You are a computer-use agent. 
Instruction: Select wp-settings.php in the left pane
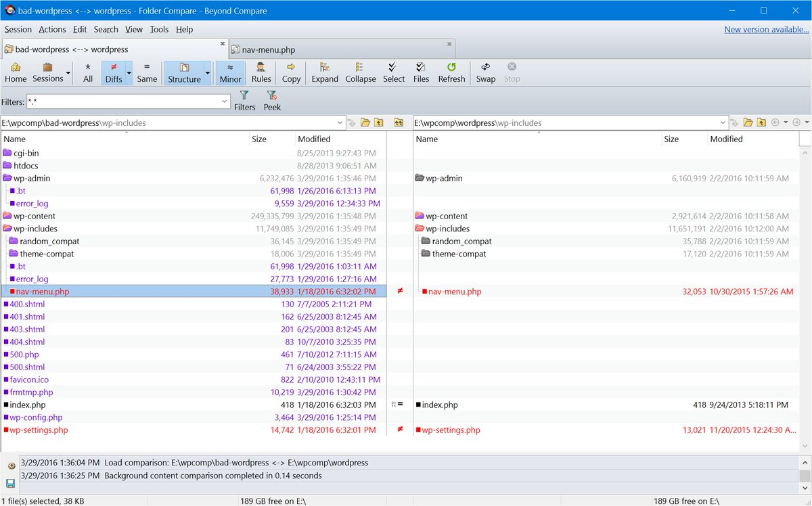coord(38,430)
